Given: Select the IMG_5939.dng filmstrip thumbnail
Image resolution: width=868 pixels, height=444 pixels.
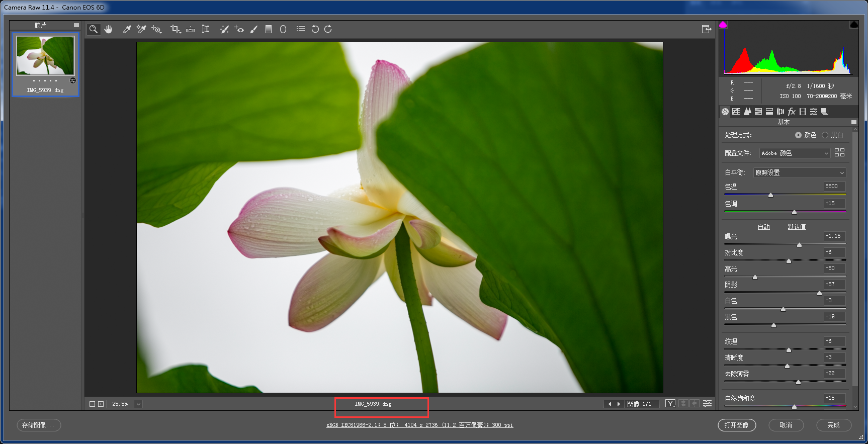Looking at the screenshot, I should [45, 55].
